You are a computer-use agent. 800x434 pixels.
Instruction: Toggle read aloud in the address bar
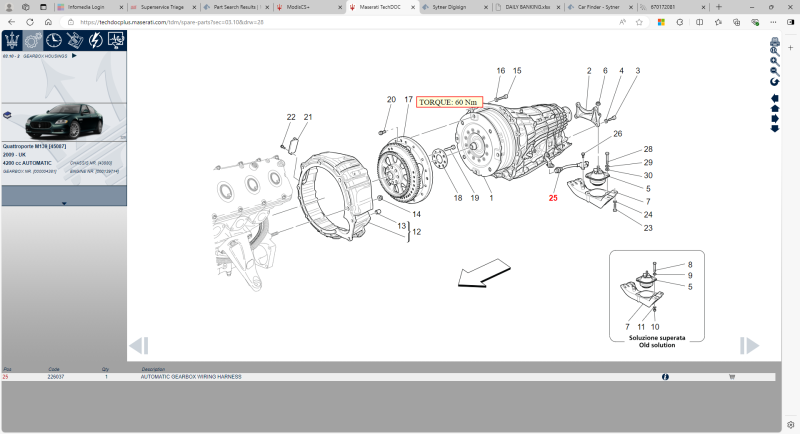point(622,22)
